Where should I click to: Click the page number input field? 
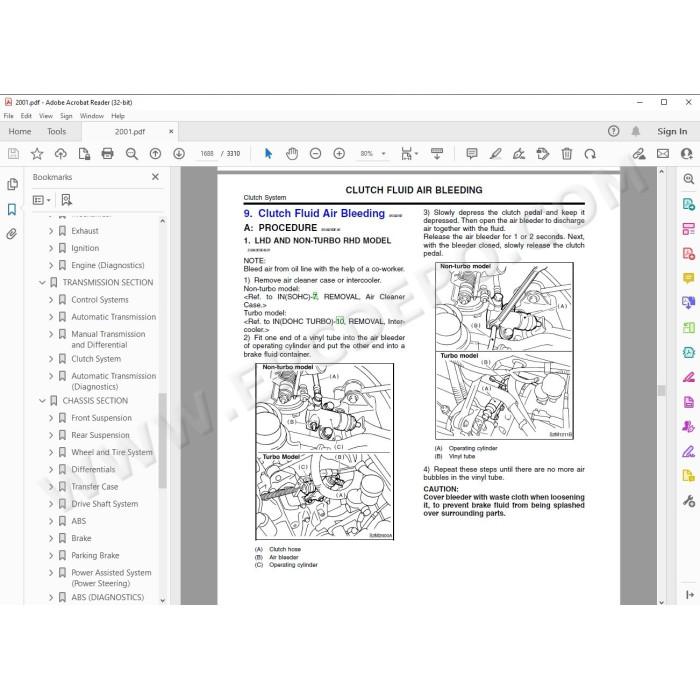coord(207,154)
